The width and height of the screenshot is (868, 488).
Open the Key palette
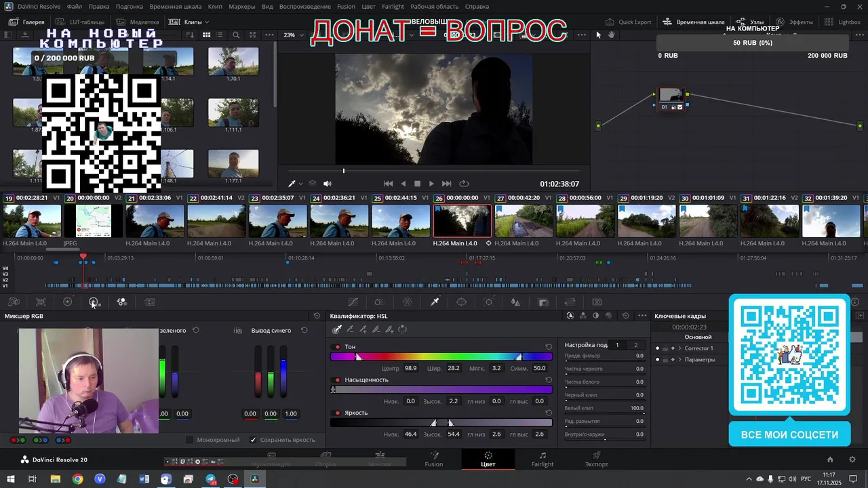pos(543,302)
